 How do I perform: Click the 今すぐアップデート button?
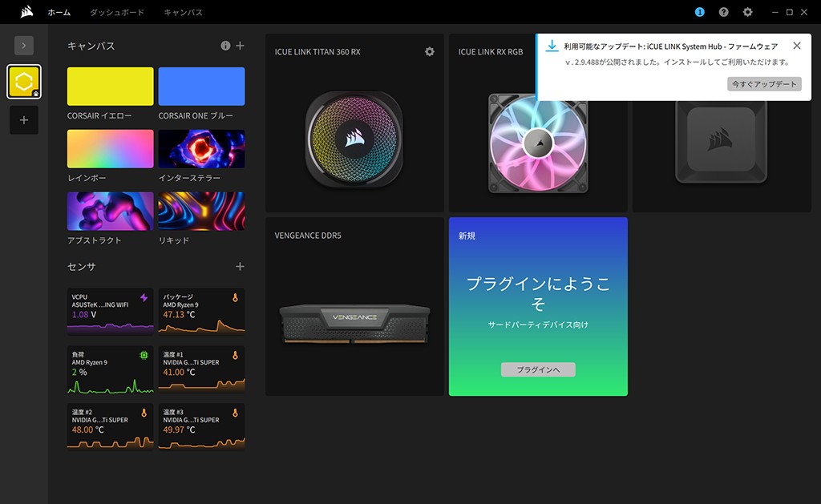764,84
